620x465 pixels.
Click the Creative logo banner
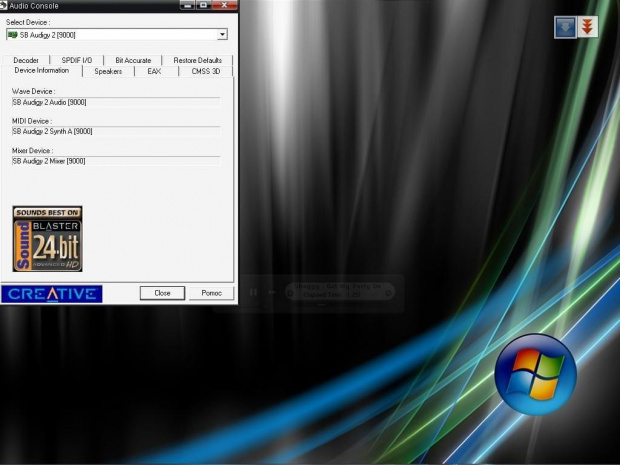[51, 294]
